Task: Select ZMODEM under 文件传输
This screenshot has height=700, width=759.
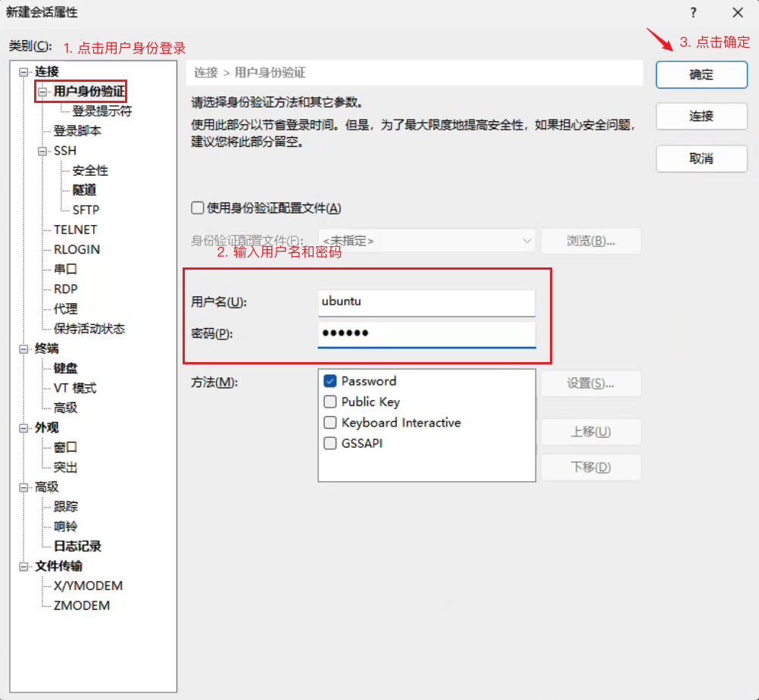Action: coord(82,605)
